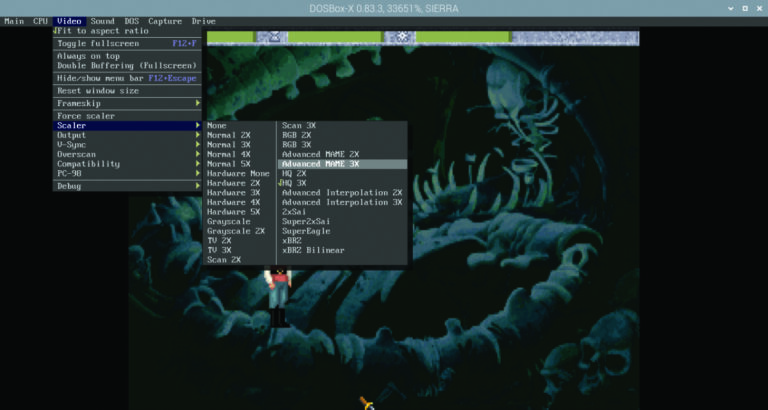This screenshot has height=410, width=768.
Task: Open the Sound menu
Action: click(102, 21)
